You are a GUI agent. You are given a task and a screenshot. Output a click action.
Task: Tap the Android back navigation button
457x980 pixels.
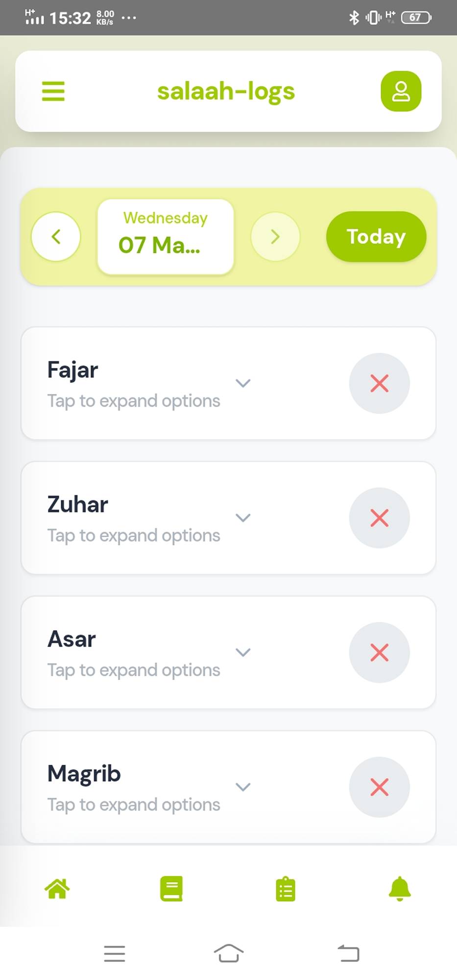coord(349,954)
